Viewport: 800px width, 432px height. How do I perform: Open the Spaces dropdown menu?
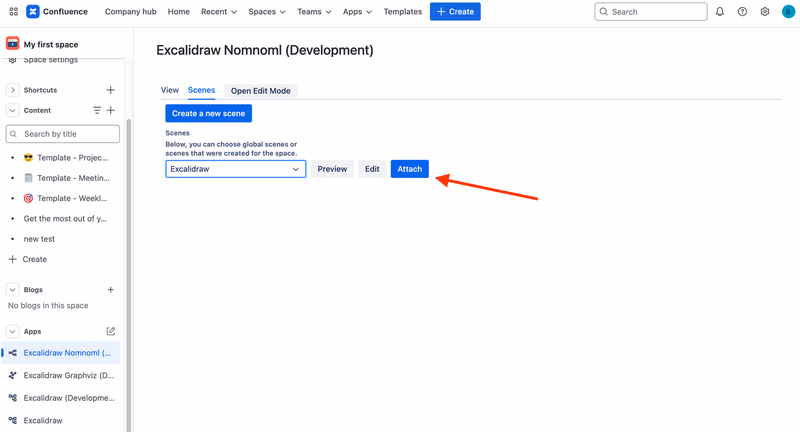267,12
